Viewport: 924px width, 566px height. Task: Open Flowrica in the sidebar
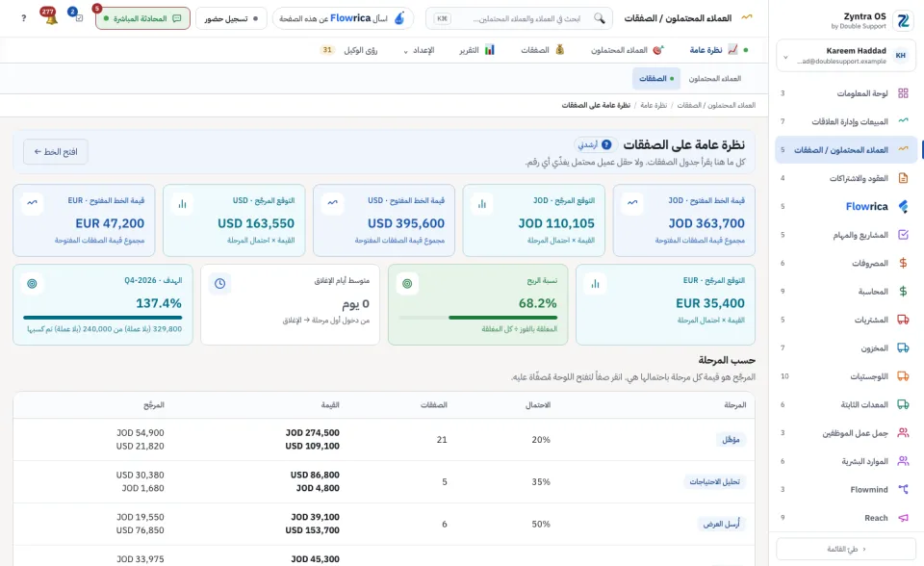(x=844, y=206)
